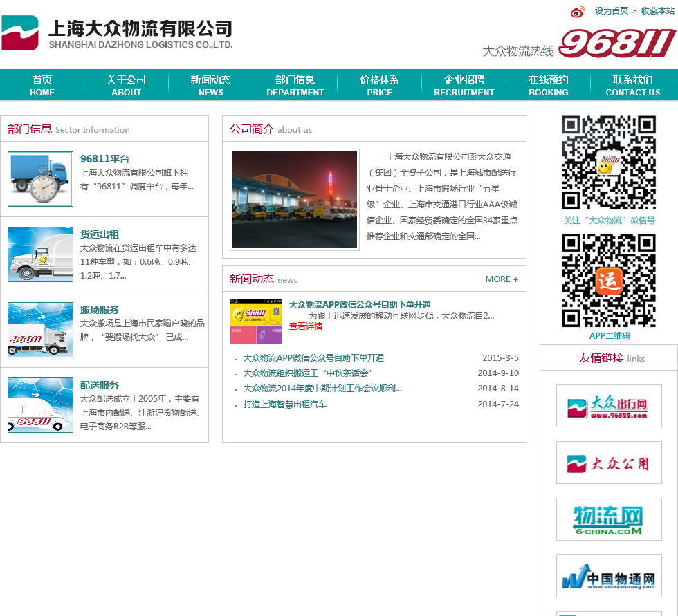Click the 友情链接 links heading
This screenshot has width=678, height=616.
[x=612, y=358]
